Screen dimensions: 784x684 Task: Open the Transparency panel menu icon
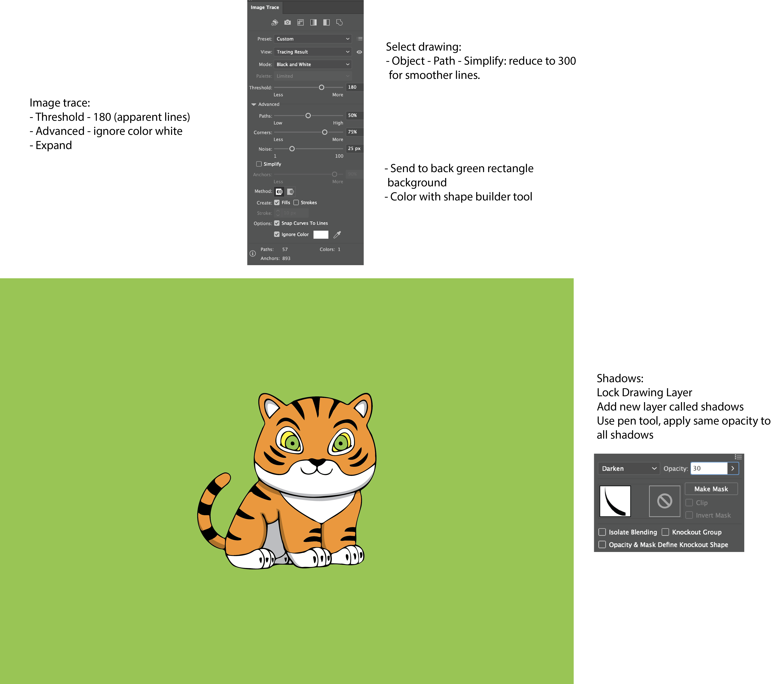point(738,457)
